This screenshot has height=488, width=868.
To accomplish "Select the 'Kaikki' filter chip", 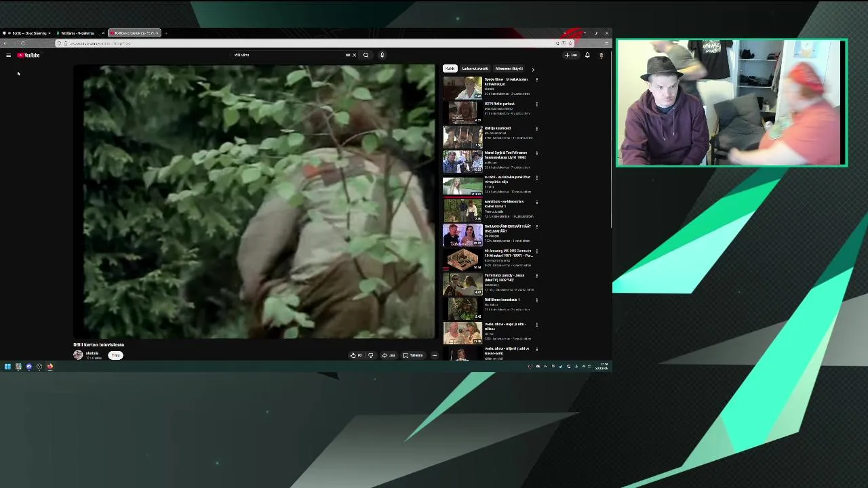I will (x=450, y=68).
